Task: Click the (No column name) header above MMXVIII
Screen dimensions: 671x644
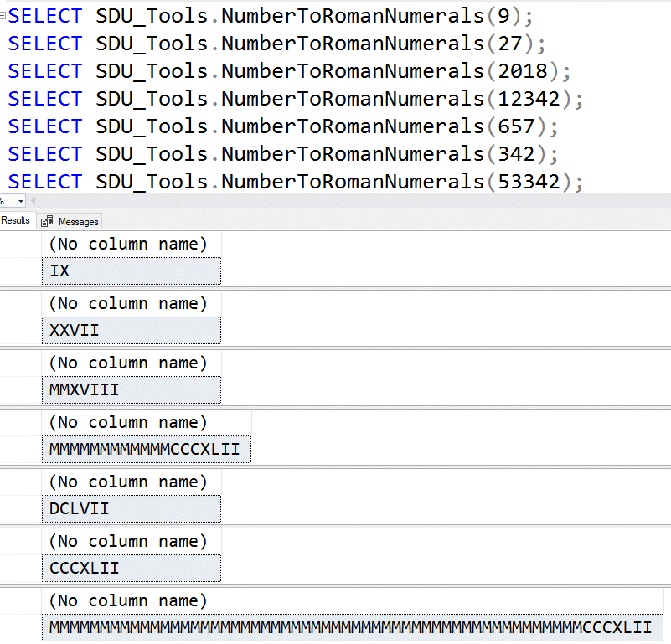Action: pyautogui.click(x=131, y=363)
